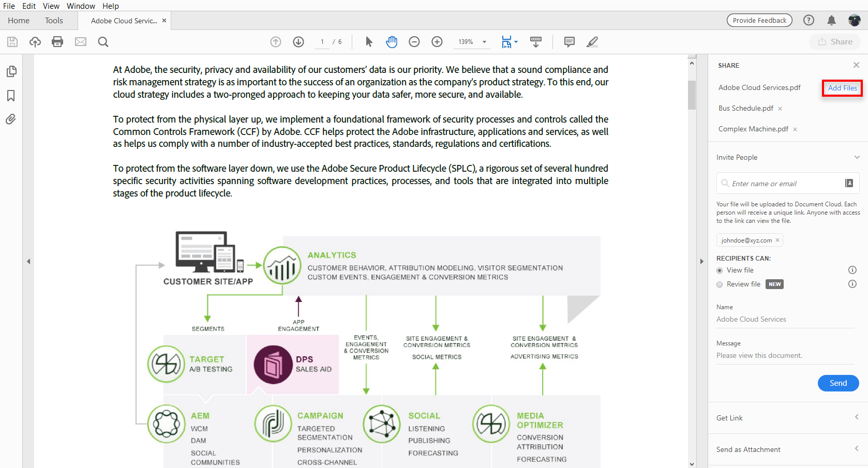Upload file to cloud icon
Image resolution: width=868 pixels, height=468 pixels.
pos(35,42)
